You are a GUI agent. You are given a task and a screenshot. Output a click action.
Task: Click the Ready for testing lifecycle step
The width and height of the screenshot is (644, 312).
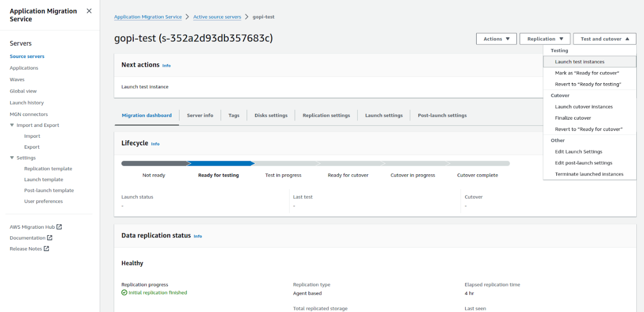[x=219, y=175]
